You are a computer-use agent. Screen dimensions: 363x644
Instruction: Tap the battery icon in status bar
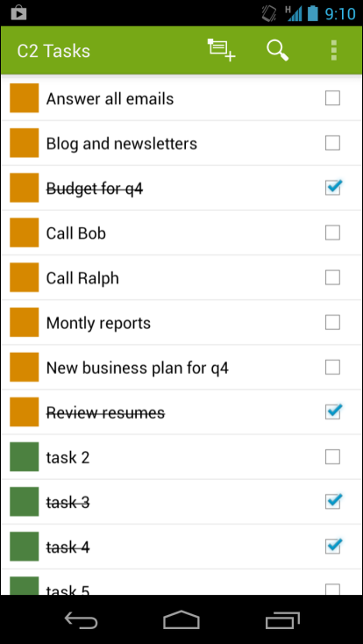click(x=313, y=13)
